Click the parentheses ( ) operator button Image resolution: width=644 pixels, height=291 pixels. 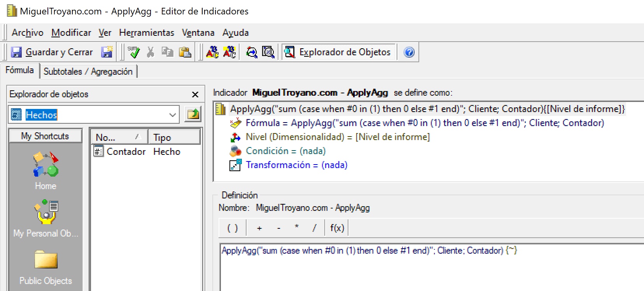pos(233,228)
